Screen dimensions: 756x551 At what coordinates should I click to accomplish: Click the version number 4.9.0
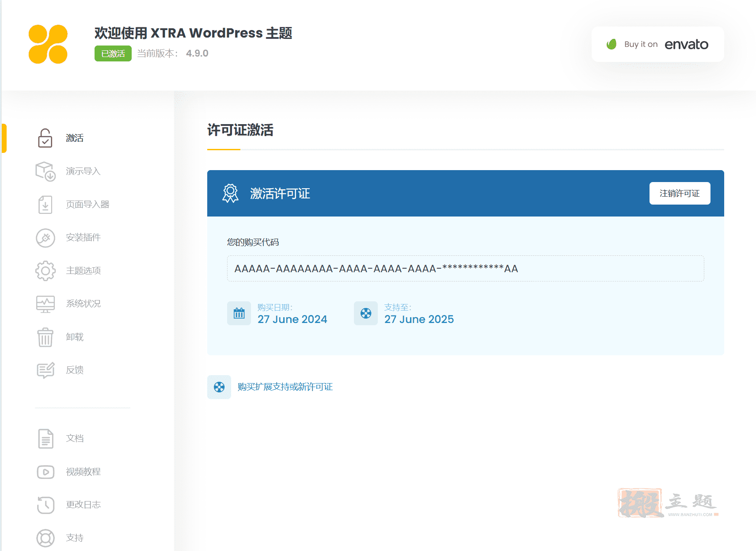coord(197,53)
